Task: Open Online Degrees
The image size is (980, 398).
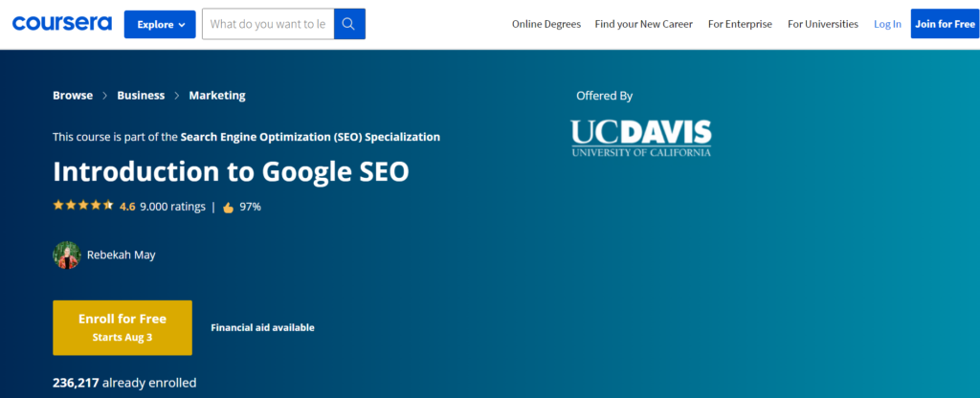Action: pos(546,24)
